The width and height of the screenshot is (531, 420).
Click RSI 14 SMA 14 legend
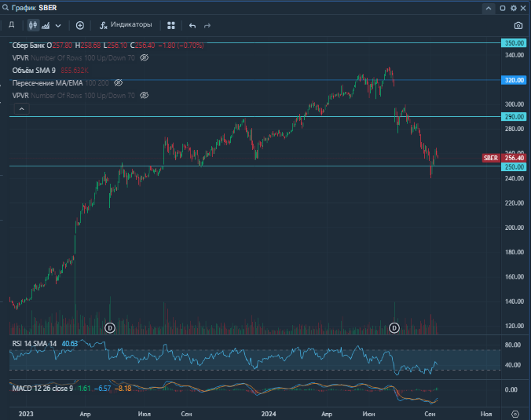click(35, 344)
